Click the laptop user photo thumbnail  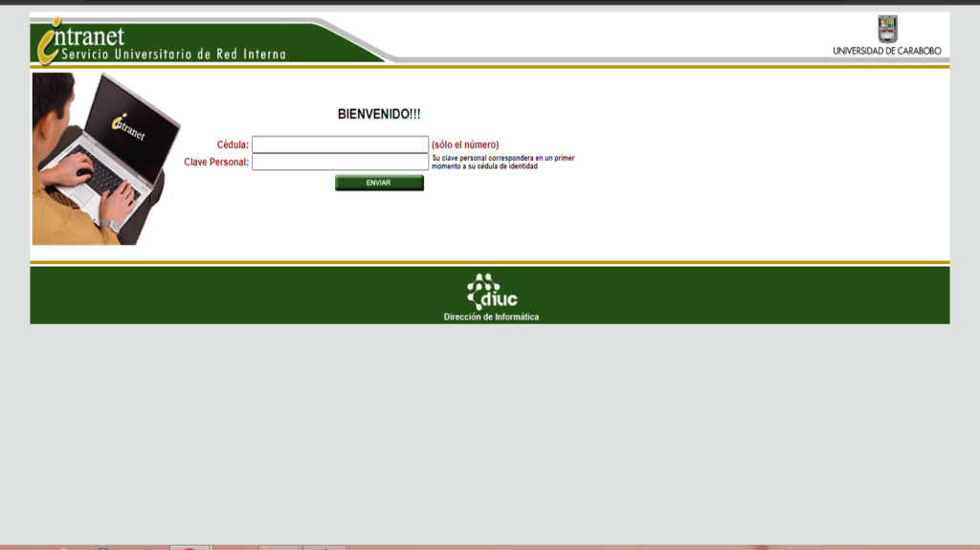coord(106,159)
